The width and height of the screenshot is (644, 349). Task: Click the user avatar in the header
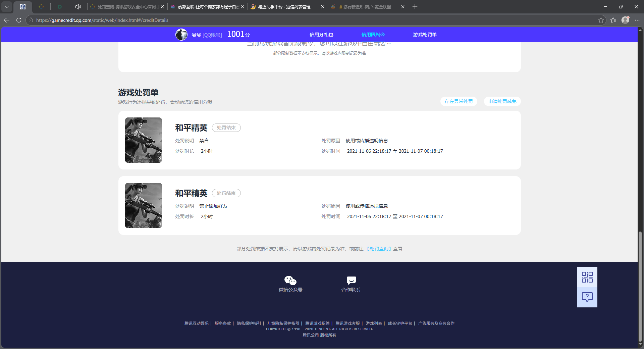click(181, 35)
